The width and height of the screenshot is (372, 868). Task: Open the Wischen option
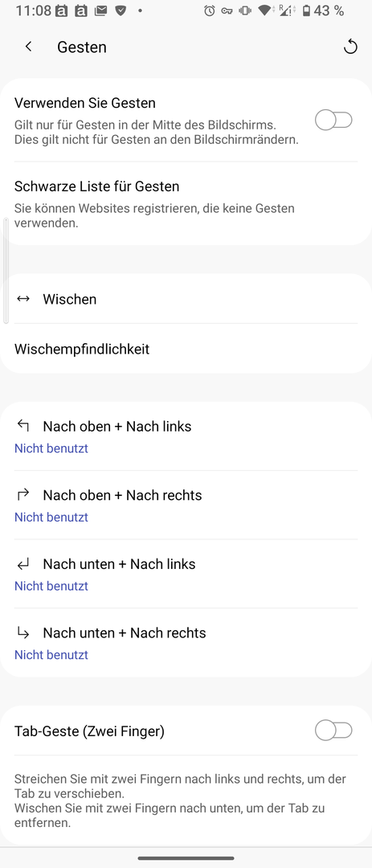pyautogui.click(x=186, y=299)
